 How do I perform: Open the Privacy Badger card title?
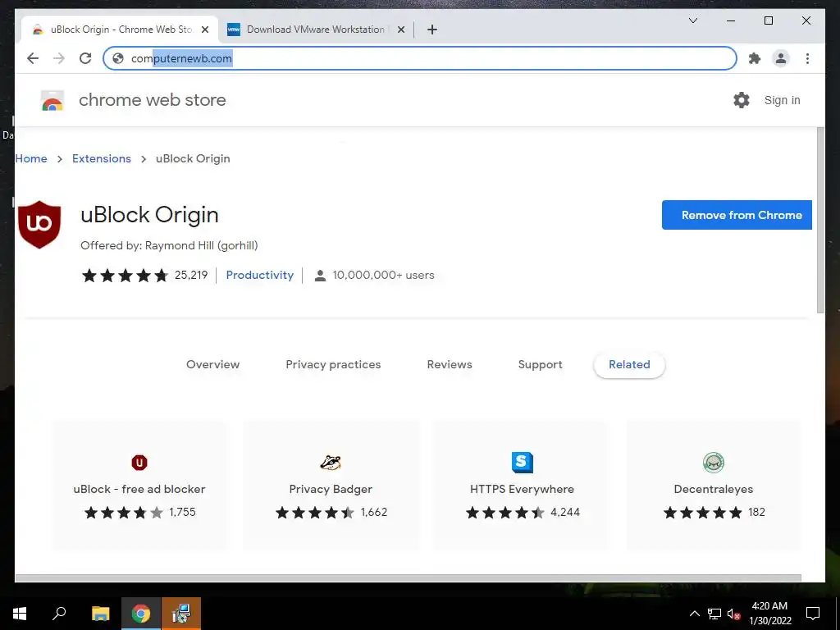click(x=331, y=489)
